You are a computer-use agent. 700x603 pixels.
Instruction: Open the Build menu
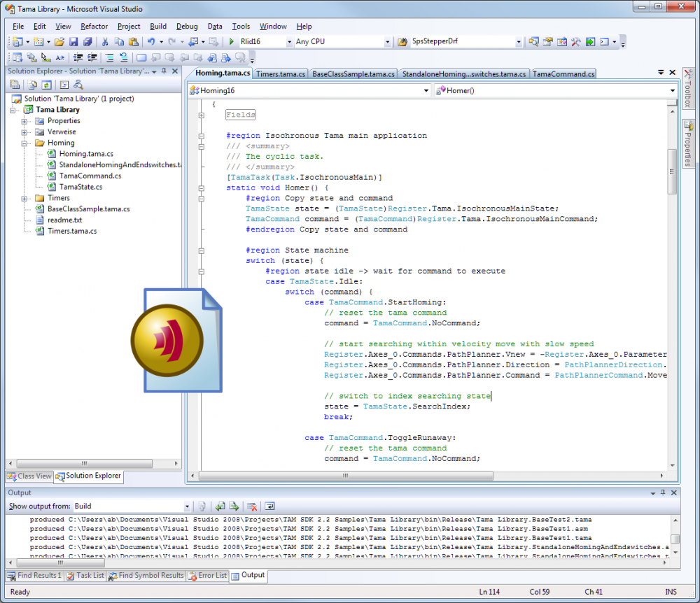[158, 27]
